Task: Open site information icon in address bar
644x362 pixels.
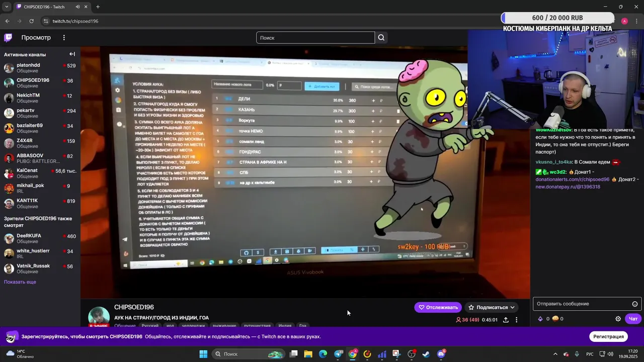Action: pos(45,21)
